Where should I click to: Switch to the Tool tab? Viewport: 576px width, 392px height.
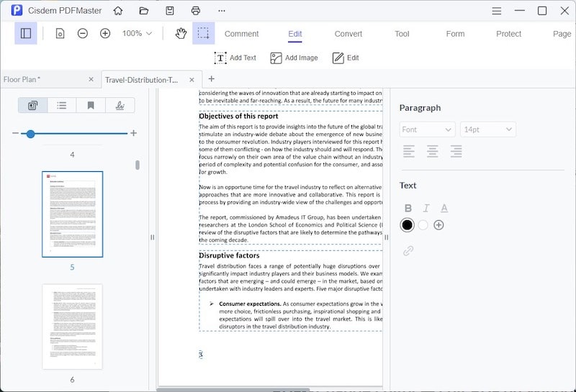(402, 34)
